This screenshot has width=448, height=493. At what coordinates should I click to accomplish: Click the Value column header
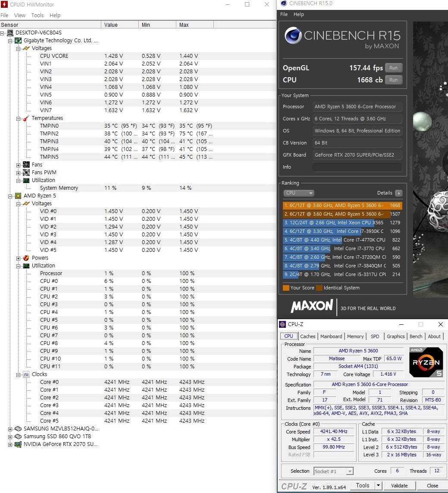point(120,25)
